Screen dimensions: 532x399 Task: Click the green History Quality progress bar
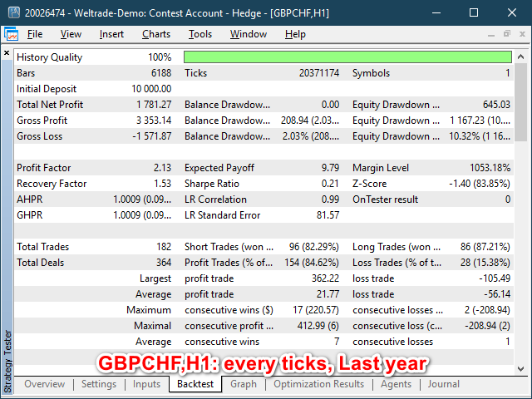[x=347, y=57]
